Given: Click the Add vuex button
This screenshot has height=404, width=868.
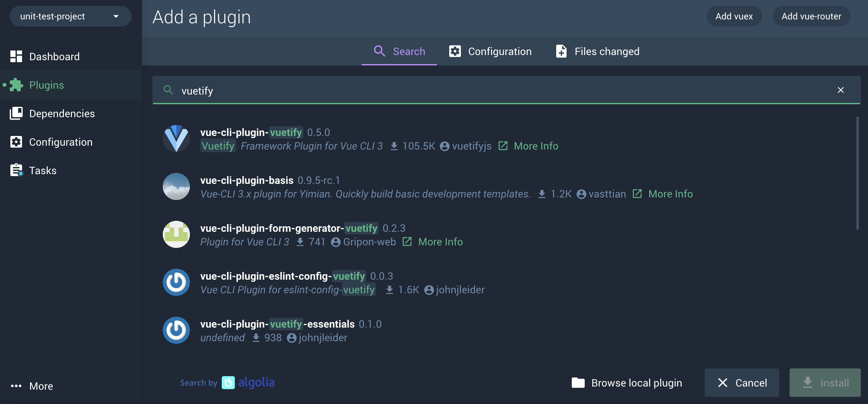Looking at the screenshot, I should pyautogui.click(x=734, y=16).
